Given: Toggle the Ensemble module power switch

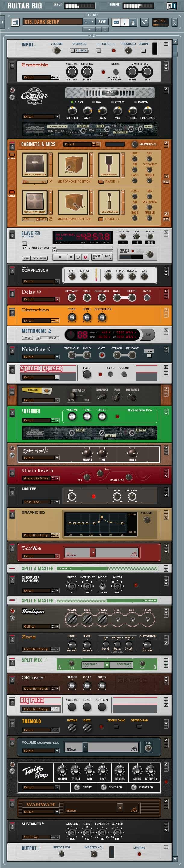Looking at the screenshot, I should [x=12, y=66].
